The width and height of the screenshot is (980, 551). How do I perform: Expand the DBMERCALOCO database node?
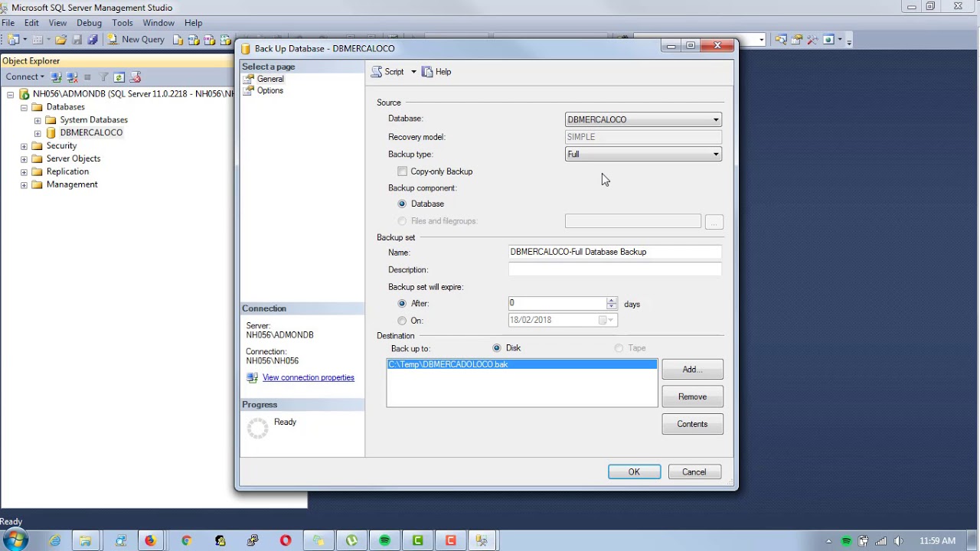(38, 133)
